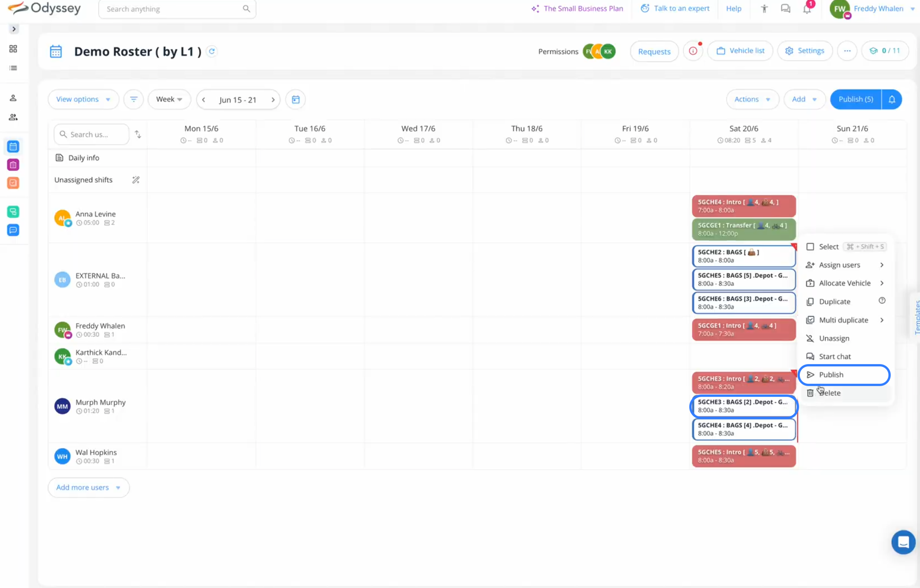Open the Vehicle list
This screenshot has width=920, height=588.
(740, 51)
